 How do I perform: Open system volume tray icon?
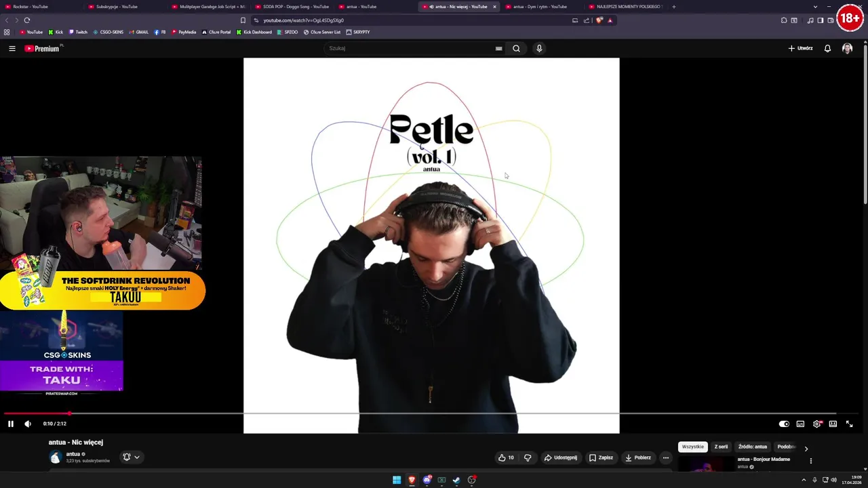pyautogui.click(x=833, y=480)
